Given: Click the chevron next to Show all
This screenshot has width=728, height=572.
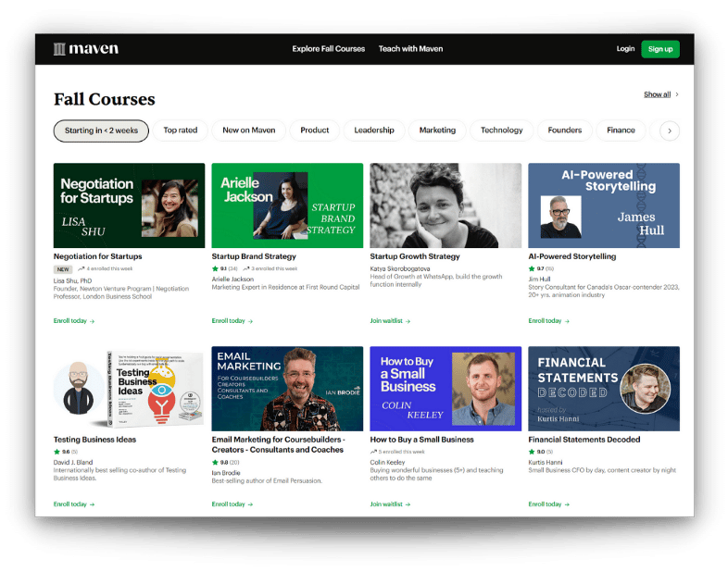Looking at the screenshot, I should pyautogui.click(x=677, y=94).
